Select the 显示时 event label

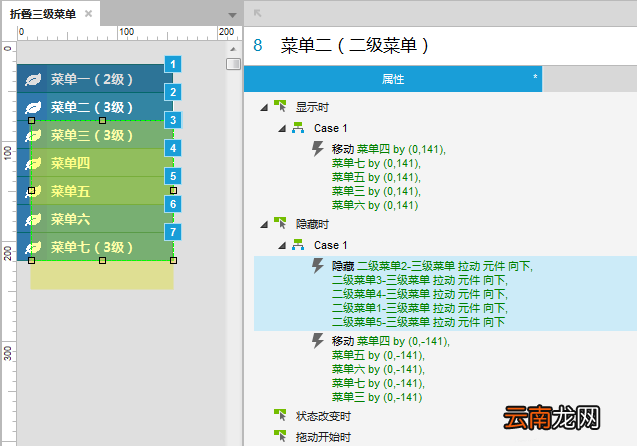click(x=312, y=107)
